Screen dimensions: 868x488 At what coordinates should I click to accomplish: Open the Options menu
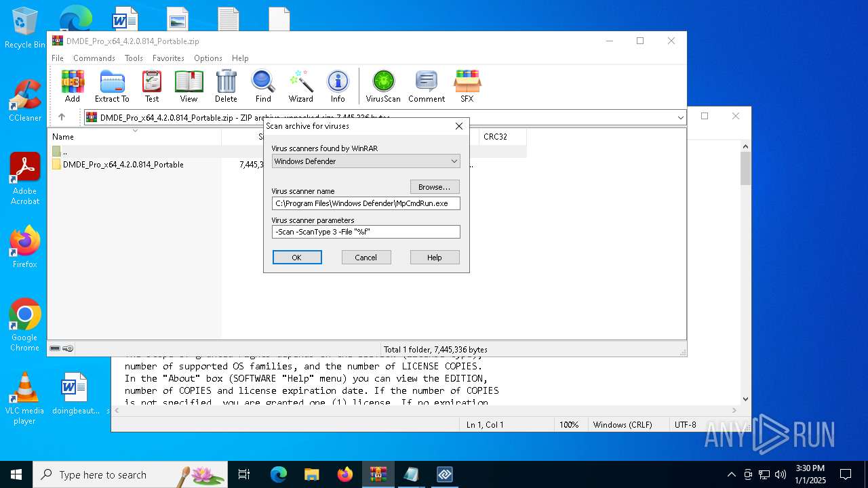point(208,58)
